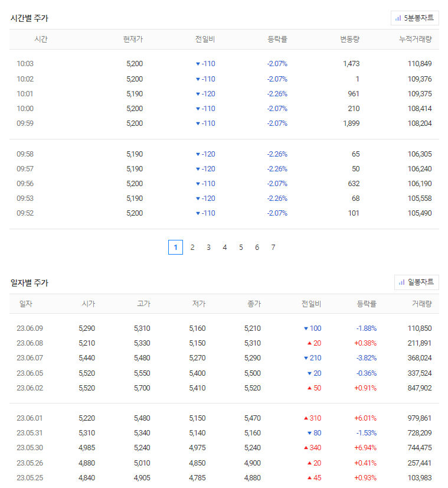Click the 저가 column header
The image size is (448, 488).
(x=199, y=304)
